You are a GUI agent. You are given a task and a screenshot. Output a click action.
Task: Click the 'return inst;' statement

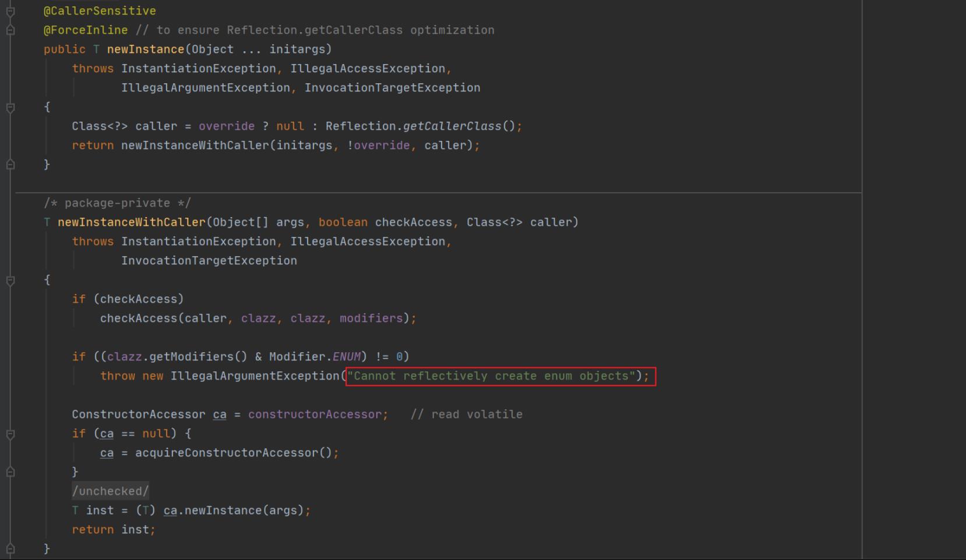tap(114, 530)
